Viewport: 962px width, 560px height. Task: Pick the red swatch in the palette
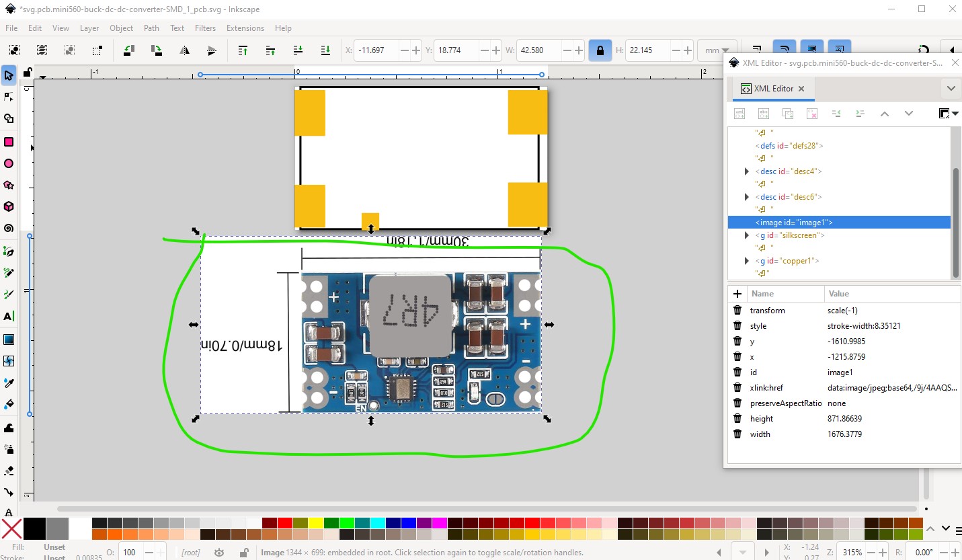point(283,523)
